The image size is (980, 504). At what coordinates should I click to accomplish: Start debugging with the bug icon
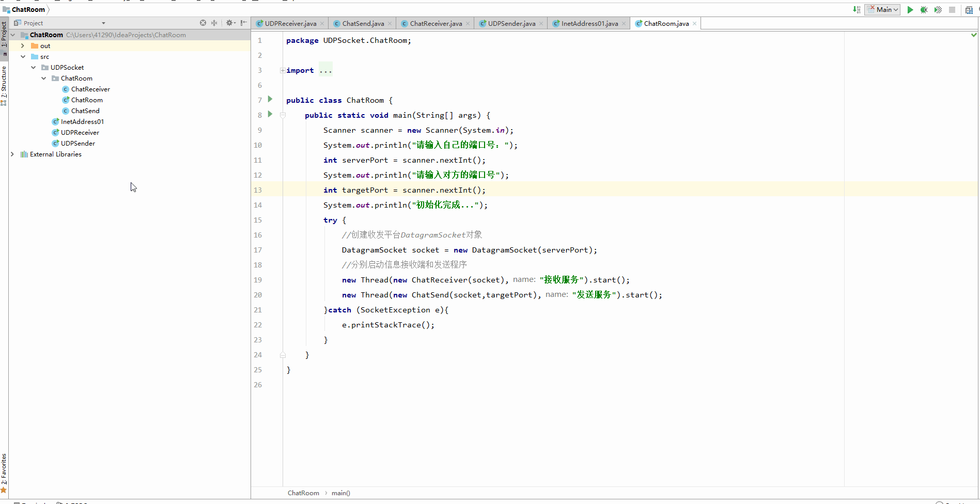924,10
